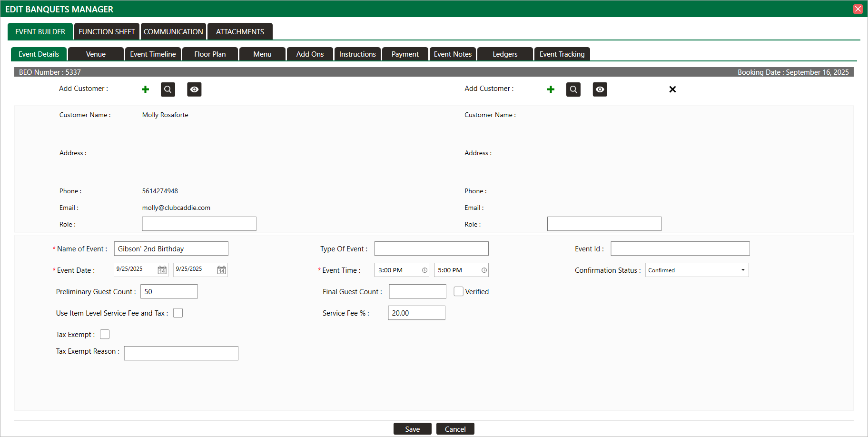Search second customer with magnifier icon
868x437 pixels.
pyautogui.click(x=573, y=89)
